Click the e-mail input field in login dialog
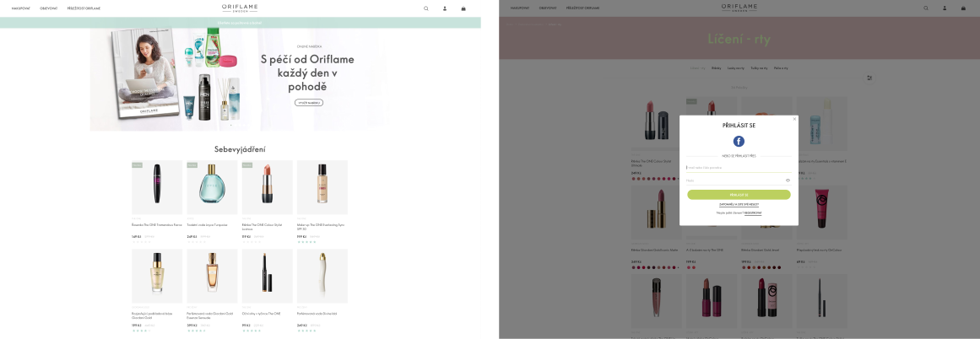This screenshot has width=980, height=339. coord(739,167)
